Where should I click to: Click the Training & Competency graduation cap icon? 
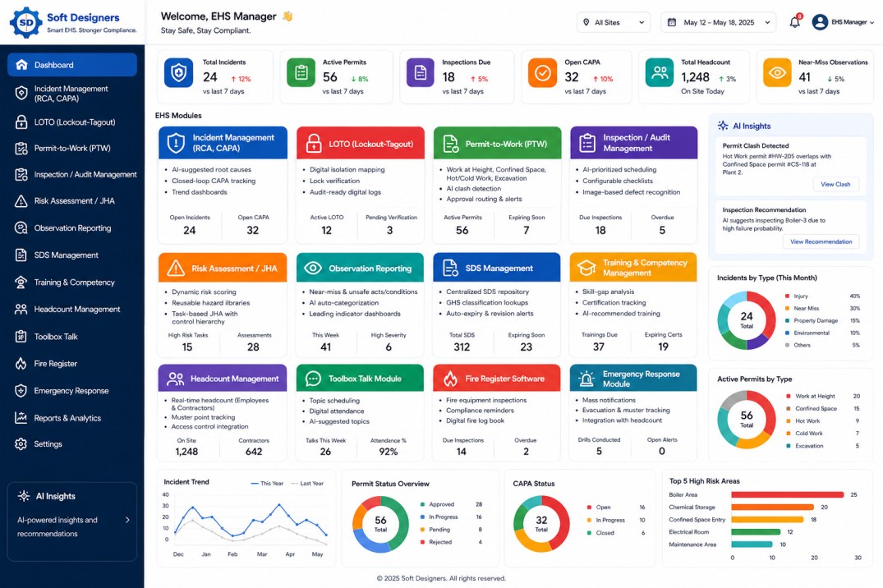click(x=586, y=268)
